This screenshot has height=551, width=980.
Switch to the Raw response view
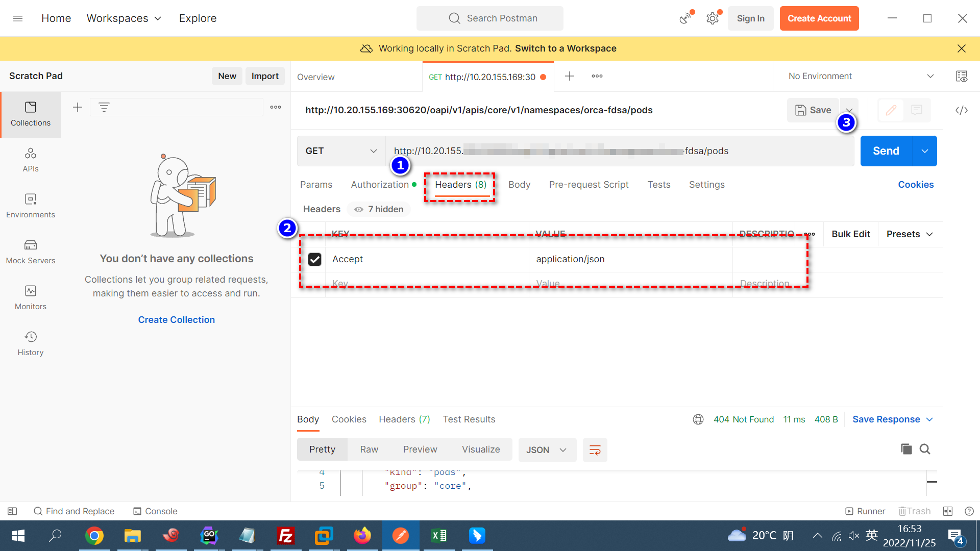point(369,449)
